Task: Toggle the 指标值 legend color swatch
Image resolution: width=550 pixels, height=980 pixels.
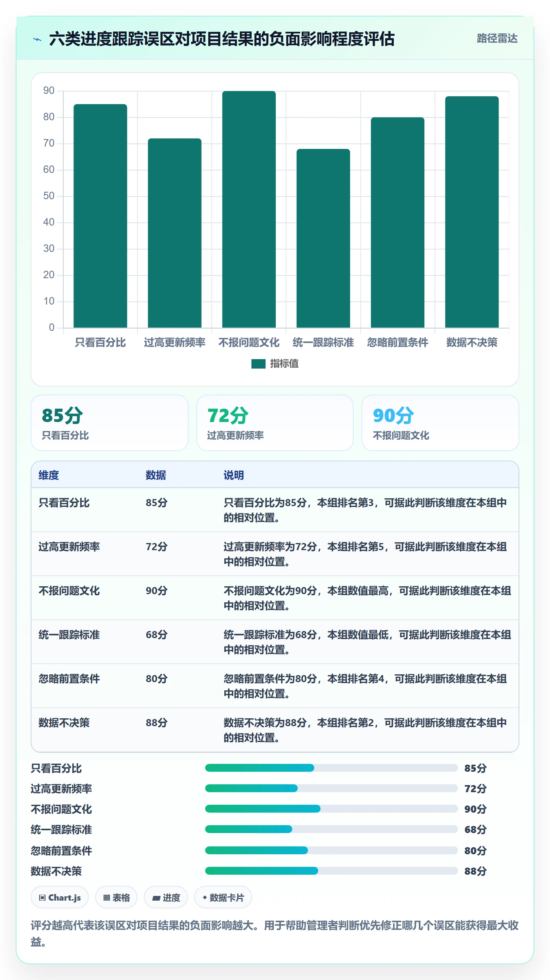Action: tap(258, 364)
